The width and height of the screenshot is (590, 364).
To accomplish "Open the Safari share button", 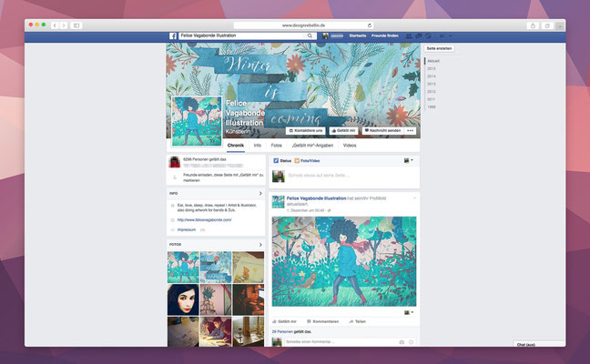I will pyautogui.click(x=533, y=25).
